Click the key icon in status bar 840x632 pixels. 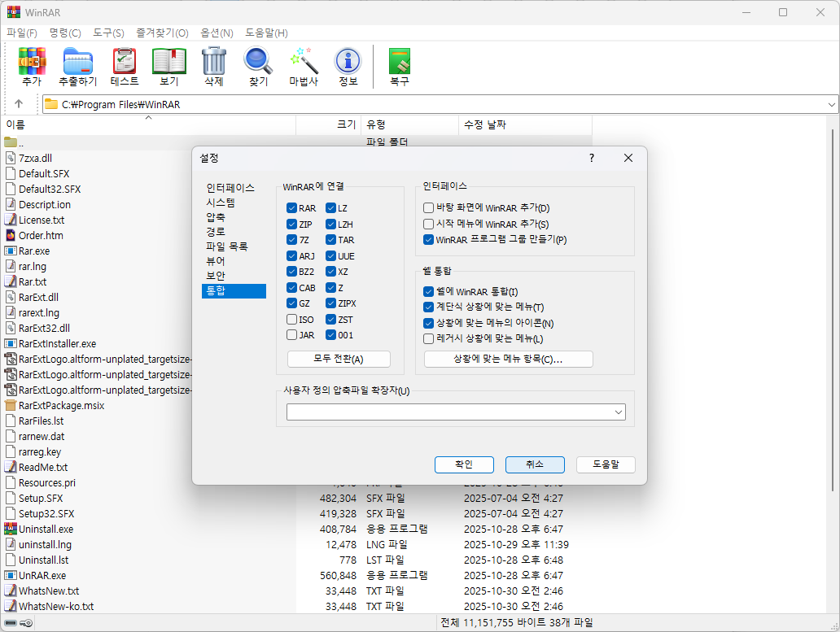tap(26, 623)
